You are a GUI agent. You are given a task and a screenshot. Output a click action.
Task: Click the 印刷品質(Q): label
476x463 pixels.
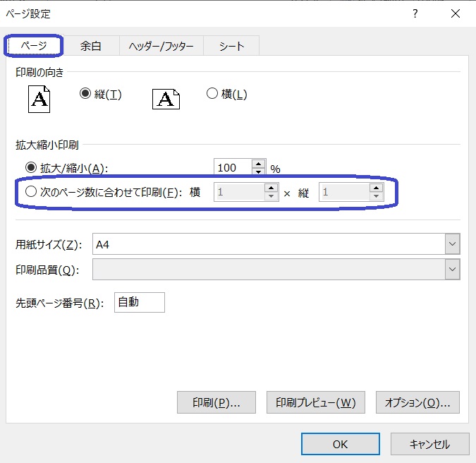(47, 270)
